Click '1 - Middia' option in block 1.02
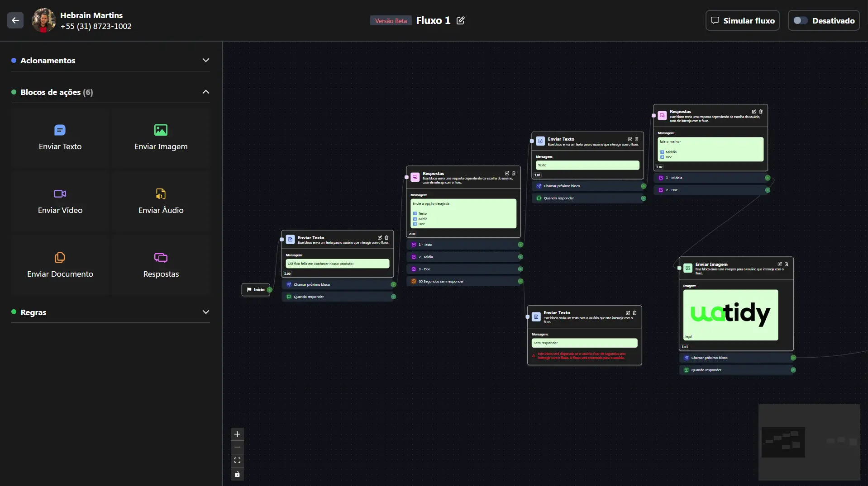Viewport: 868px width, 486px height. tap(711, 178)
